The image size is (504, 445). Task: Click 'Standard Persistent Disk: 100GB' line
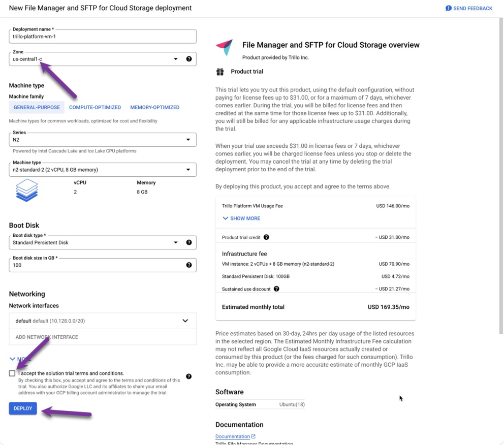[256, 276]
